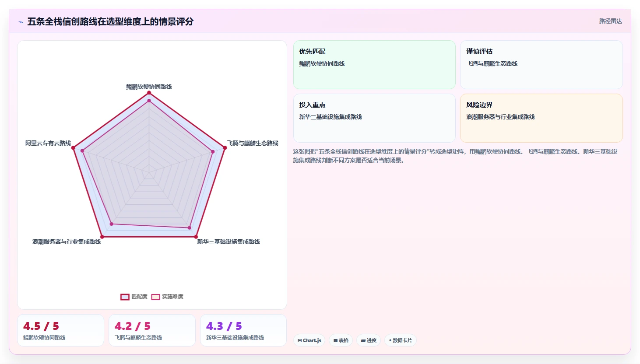
Task: Click the 进度 tag chip
Action: [369, 340]
